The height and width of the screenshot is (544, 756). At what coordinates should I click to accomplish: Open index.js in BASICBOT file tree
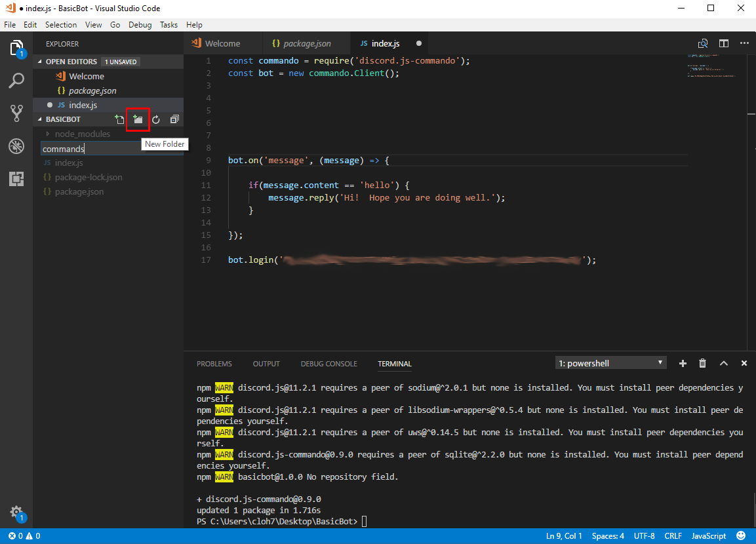tap(108, 163)
